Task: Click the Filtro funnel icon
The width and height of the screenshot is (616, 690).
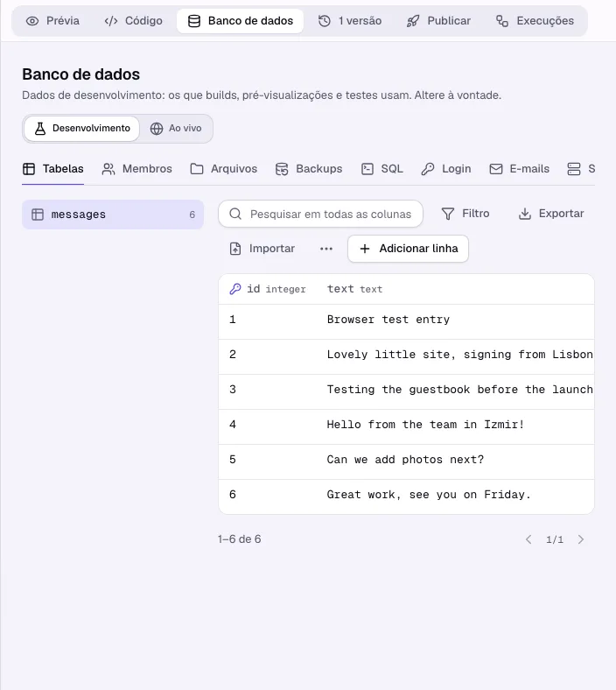Action: 448,214
